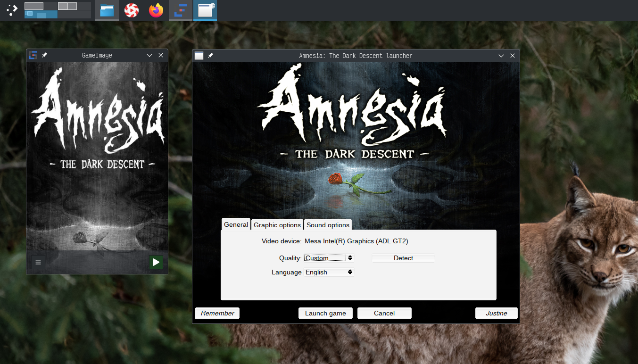This screenshot has height=364, width=638.
Task: Minimize the Amnesia launcher window
Action: click(501, 56)
